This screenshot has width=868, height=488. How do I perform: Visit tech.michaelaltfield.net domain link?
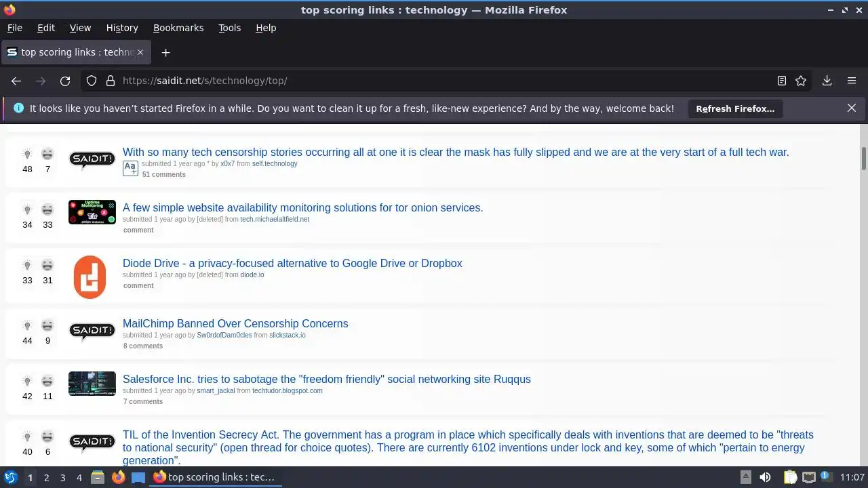click(x=275, y=220)
